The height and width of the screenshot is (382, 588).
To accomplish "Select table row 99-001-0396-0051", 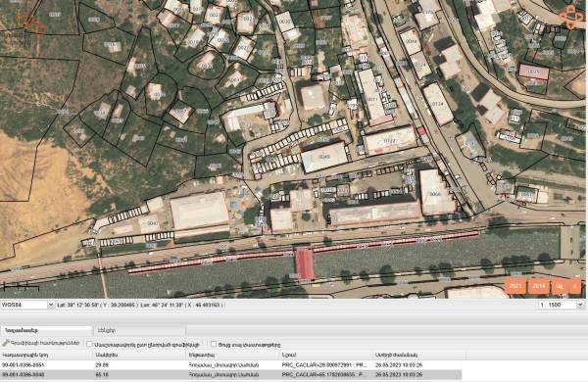I will [231, 364].
